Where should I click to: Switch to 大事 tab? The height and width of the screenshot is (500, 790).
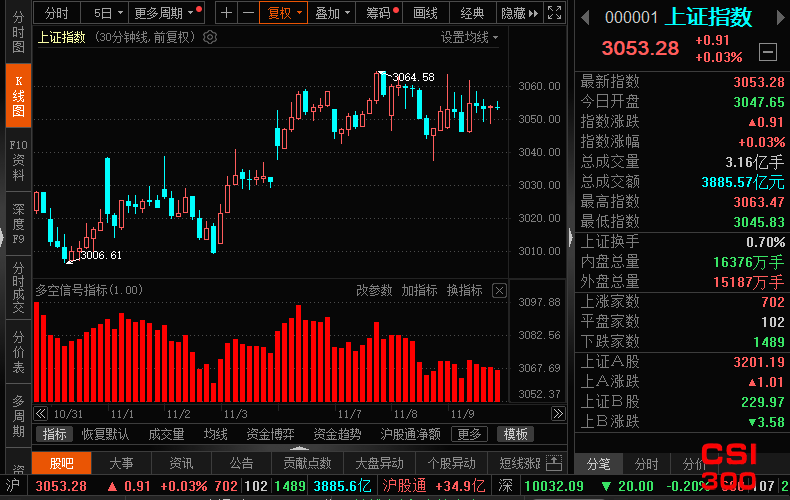coord(121,463)
